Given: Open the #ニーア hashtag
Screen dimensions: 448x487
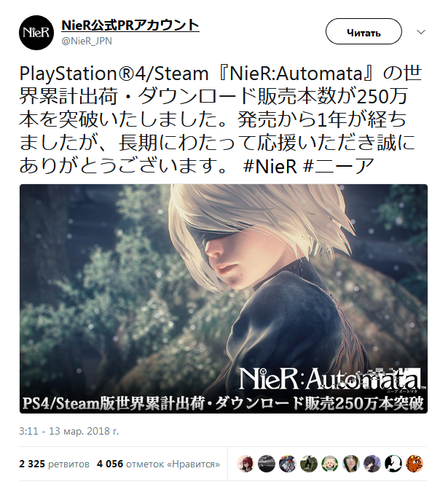Looking at the screenshot, I should click(338, 166).
